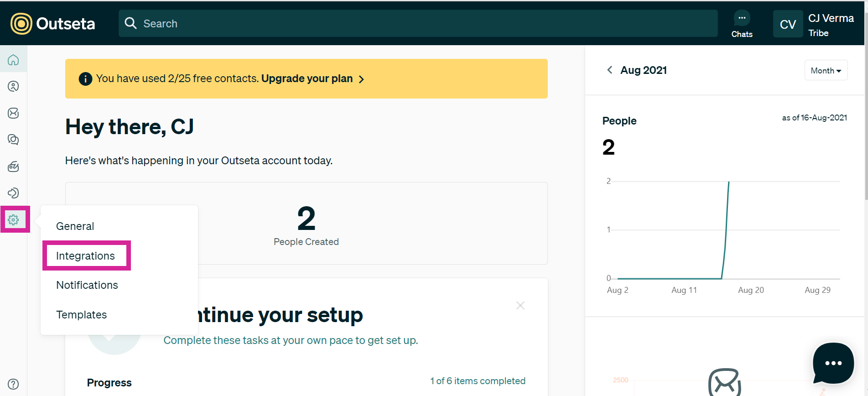Select General from the settings menu
The image size is (868, 396).
[75, 226]
